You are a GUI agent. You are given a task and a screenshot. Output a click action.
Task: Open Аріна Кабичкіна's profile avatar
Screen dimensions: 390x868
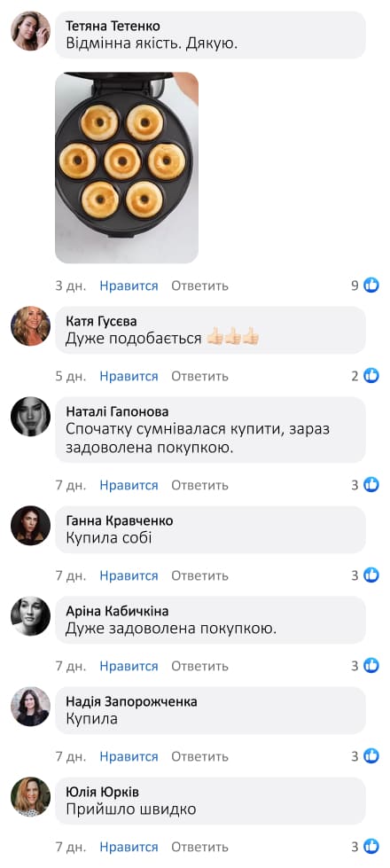[x=30, y=615]
